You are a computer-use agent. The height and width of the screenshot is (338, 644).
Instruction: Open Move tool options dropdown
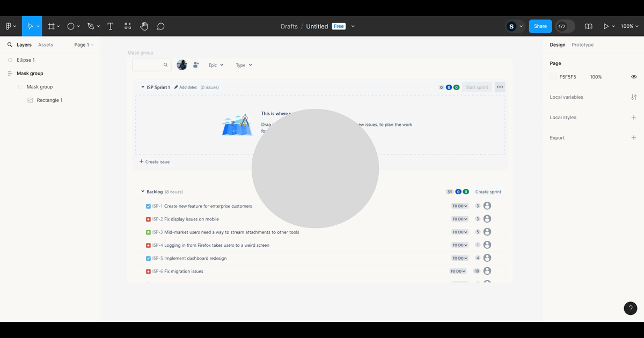tap(38, 26)
